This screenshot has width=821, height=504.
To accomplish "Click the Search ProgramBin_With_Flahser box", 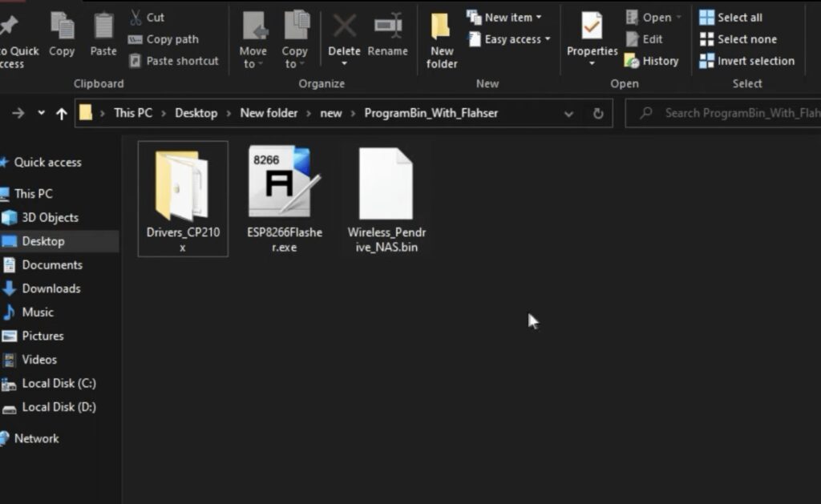I will pos(723,113).
